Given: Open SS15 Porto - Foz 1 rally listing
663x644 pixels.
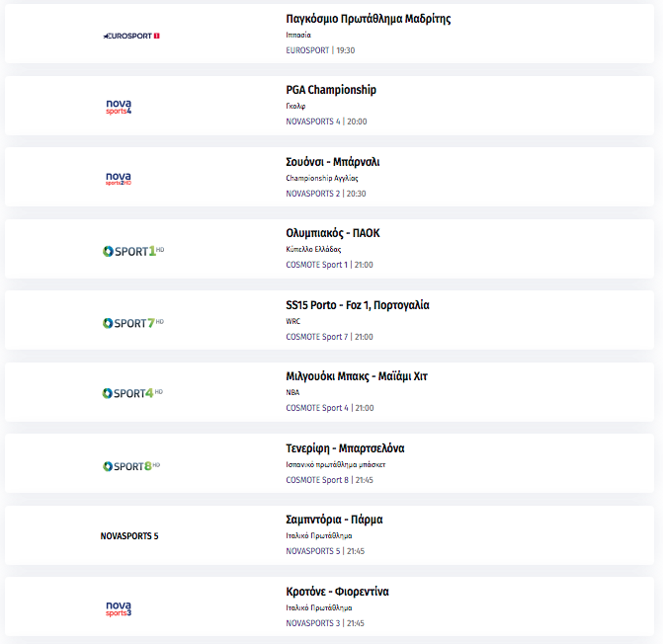Looking at the screenshot, I should (x=358, y=305).
